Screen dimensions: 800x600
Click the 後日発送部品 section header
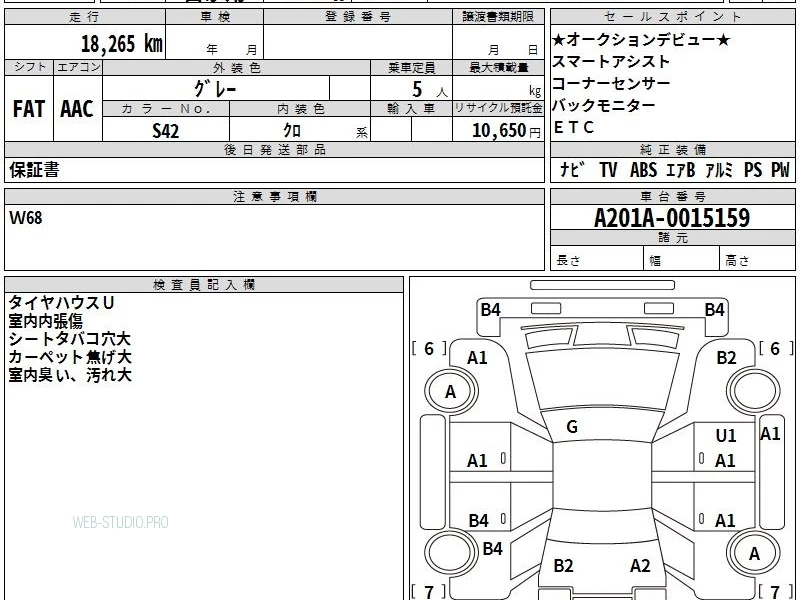click(x=274, y=149)
